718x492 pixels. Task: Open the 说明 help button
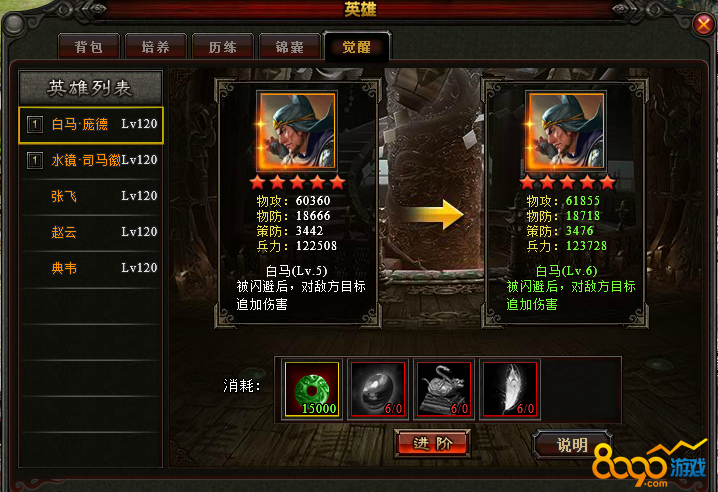pyautogui.click(x=572, y=444)
